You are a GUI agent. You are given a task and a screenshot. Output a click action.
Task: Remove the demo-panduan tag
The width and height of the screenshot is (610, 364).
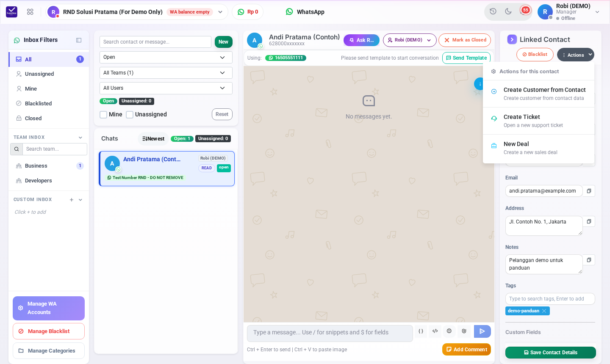pyautogui.click(x=544, y=311)
